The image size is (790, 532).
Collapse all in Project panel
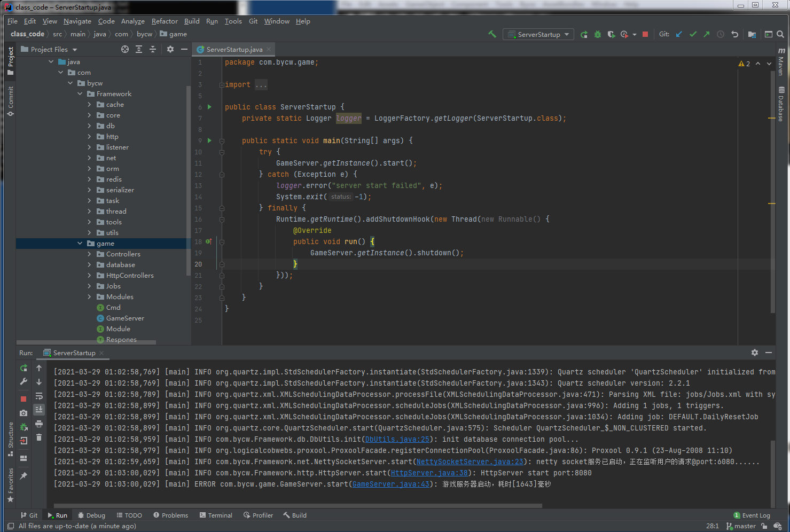click(x=153, y=49)
